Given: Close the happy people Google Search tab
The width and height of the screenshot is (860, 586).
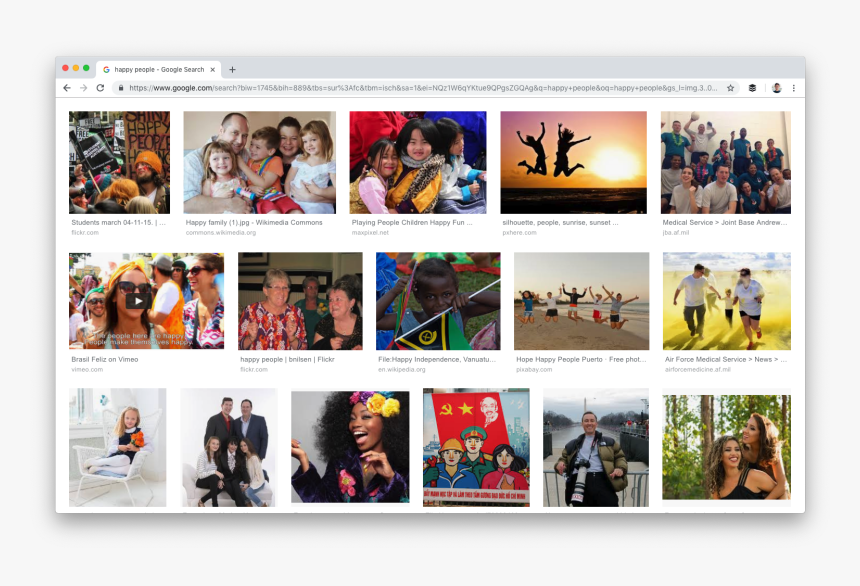Looking at the screenshot, I should point(213,70).
